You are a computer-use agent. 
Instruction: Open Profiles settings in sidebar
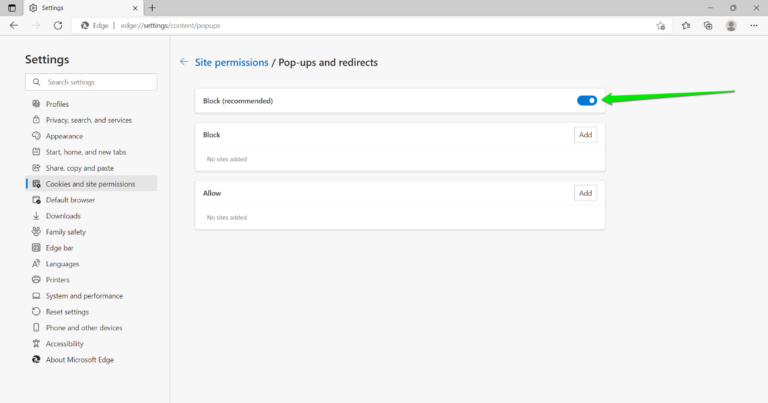coord(57,104)
